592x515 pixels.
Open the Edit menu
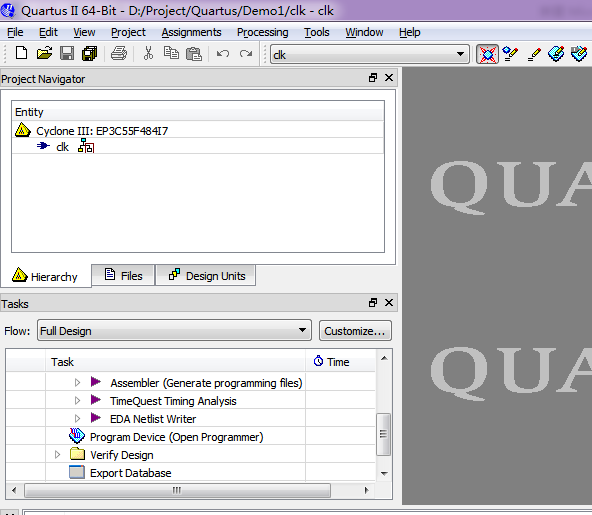pyautogui.click(x=48, y=32)
